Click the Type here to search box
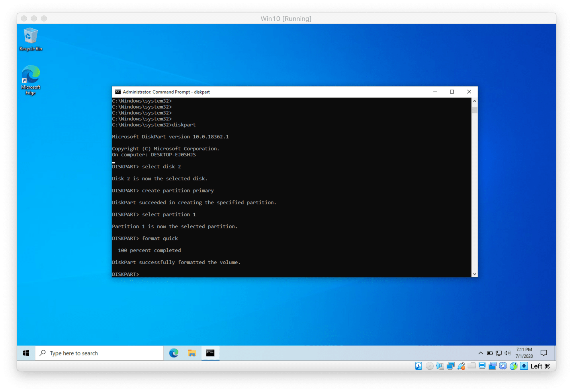 [x=99, y=353]
